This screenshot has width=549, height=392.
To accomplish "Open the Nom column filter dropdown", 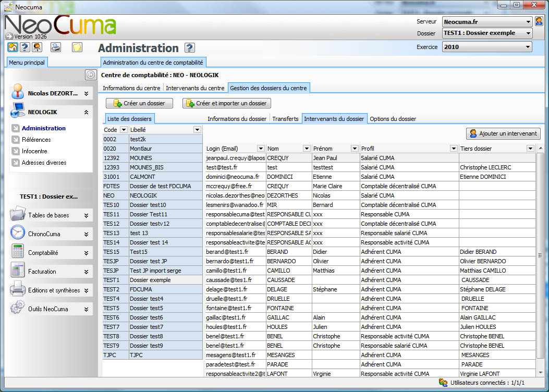I will [x=307, y=149].
